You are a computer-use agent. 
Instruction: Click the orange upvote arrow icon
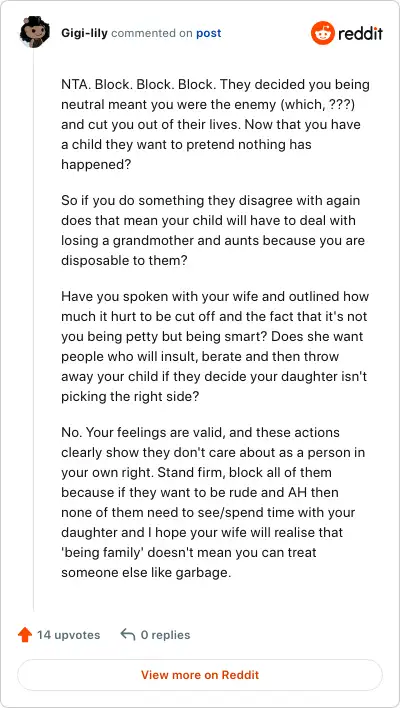25,635
